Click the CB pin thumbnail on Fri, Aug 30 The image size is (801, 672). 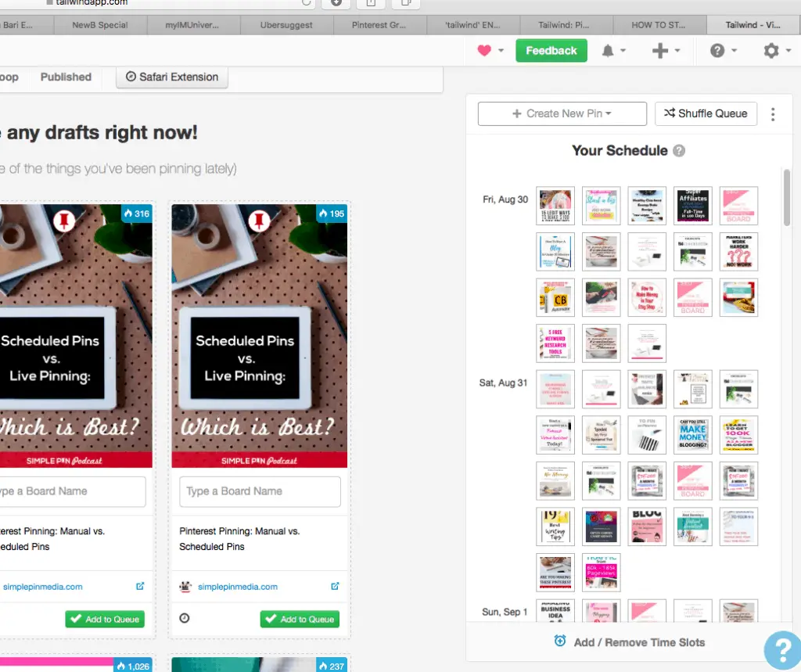point(555,297)
